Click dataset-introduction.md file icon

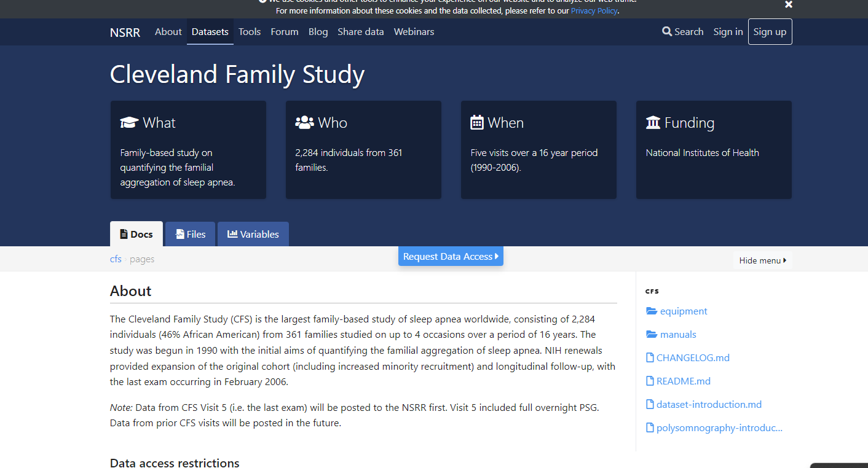(x=650, y=405)
